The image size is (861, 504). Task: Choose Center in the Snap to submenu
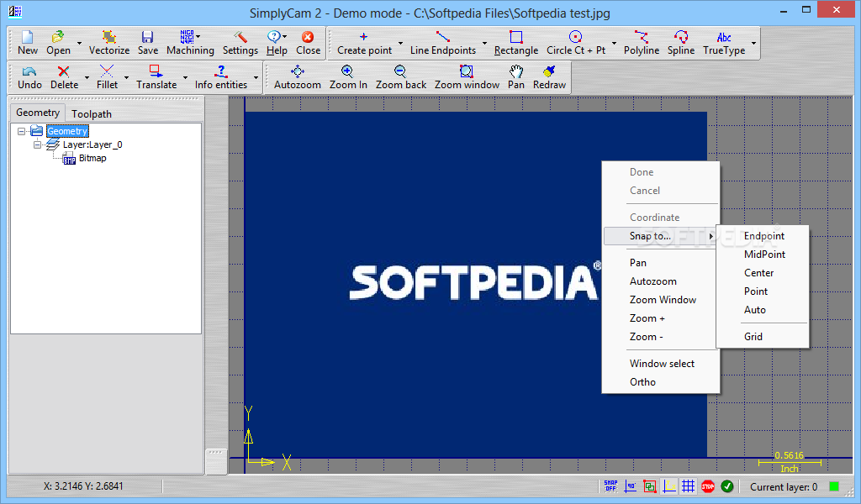pyautogui.click(x=763, y=273)
